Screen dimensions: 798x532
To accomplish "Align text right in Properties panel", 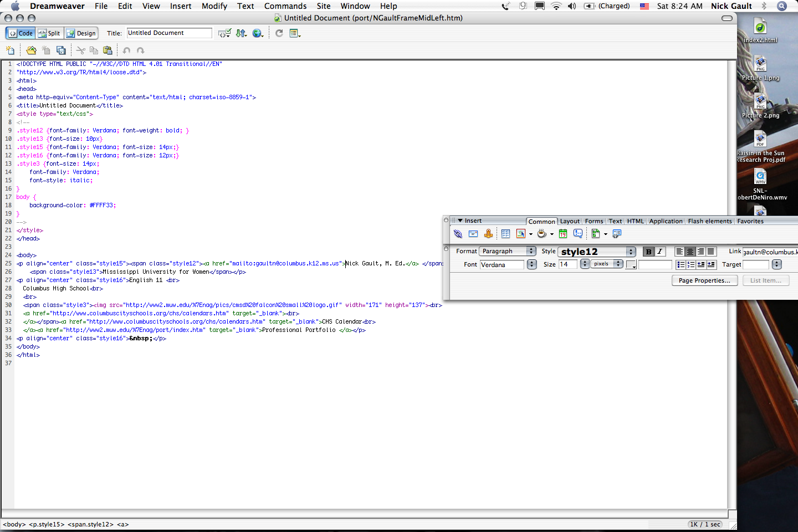I will [x=700, y=252].
